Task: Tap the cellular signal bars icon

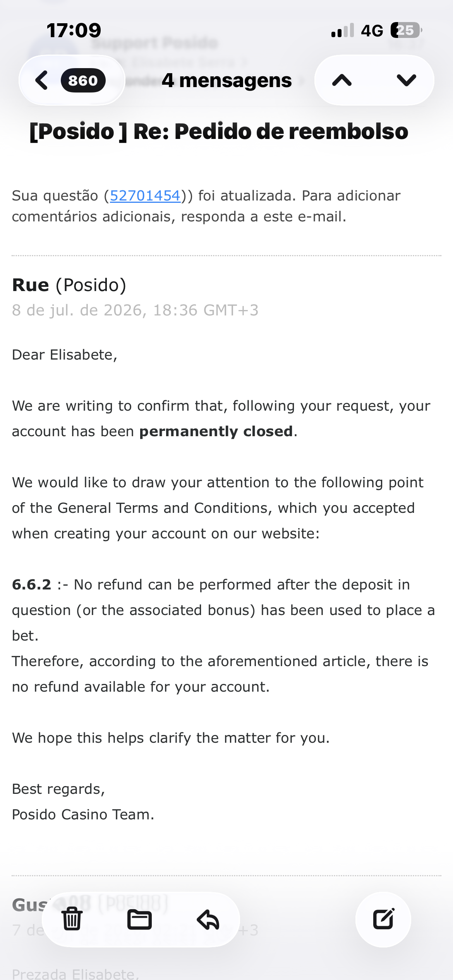Action: (x=343, y=30)
